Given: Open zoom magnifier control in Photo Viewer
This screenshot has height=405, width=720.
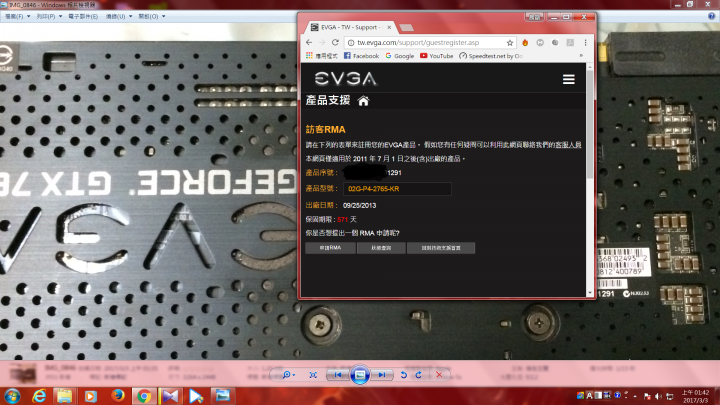Looking at the screenshot, I should [x=289, y=375].
